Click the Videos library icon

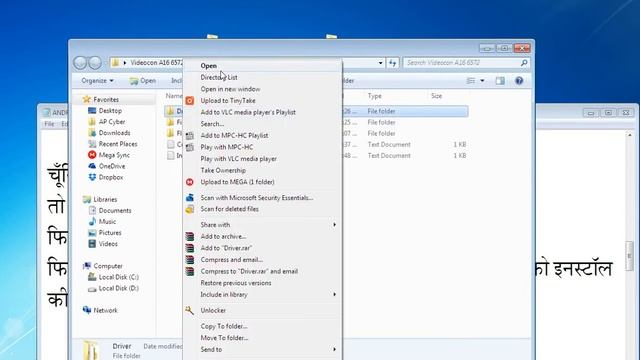[92, 244]
